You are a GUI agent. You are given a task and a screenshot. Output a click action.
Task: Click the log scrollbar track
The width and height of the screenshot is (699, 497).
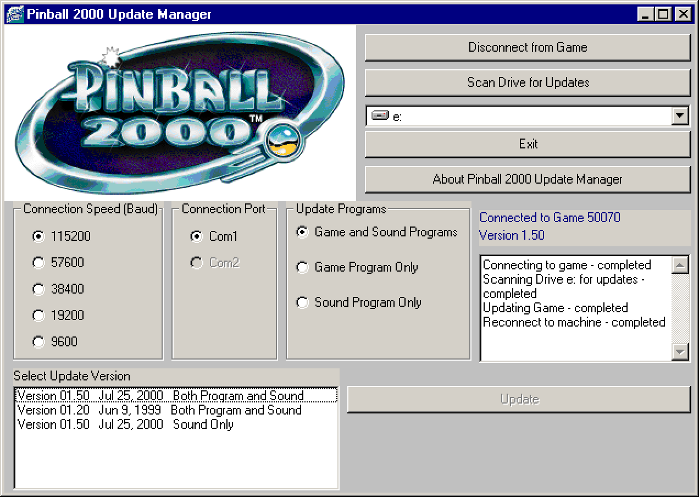tap(680, 308)
